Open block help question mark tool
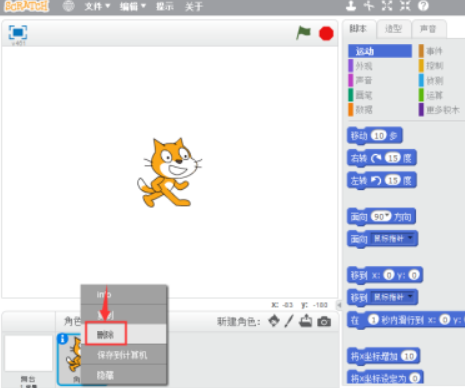The image size is (465, 388). [x=423, y=6]
